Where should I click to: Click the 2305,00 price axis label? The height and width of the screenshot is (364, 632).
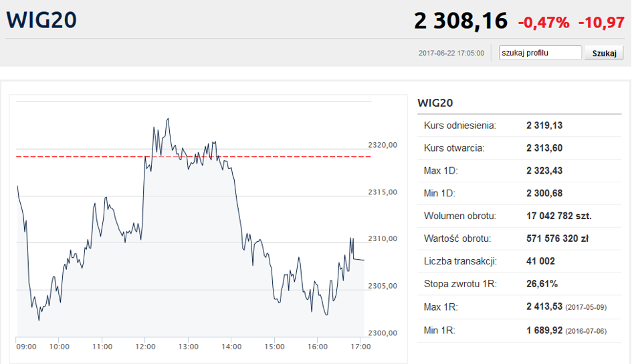click(x=383, y=286)
